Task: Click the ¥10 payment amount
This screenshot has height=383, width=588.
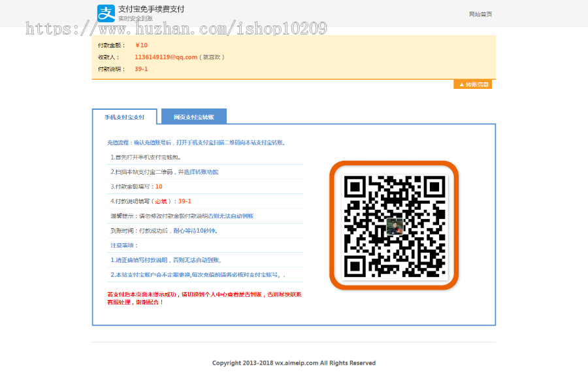Action: (141, 45)
